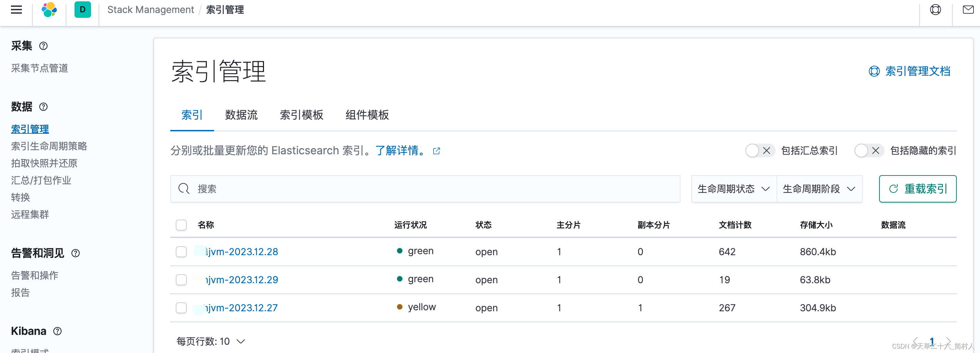Click help icon next to 采集

click(44, 46)
